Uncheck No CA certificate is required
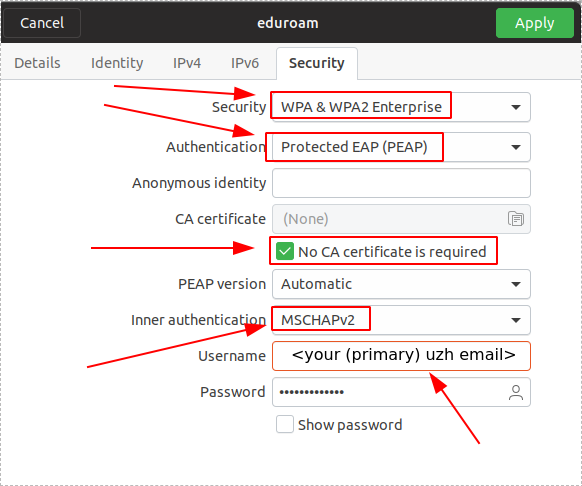Screen dimensions: 582x486 [285, 251]
